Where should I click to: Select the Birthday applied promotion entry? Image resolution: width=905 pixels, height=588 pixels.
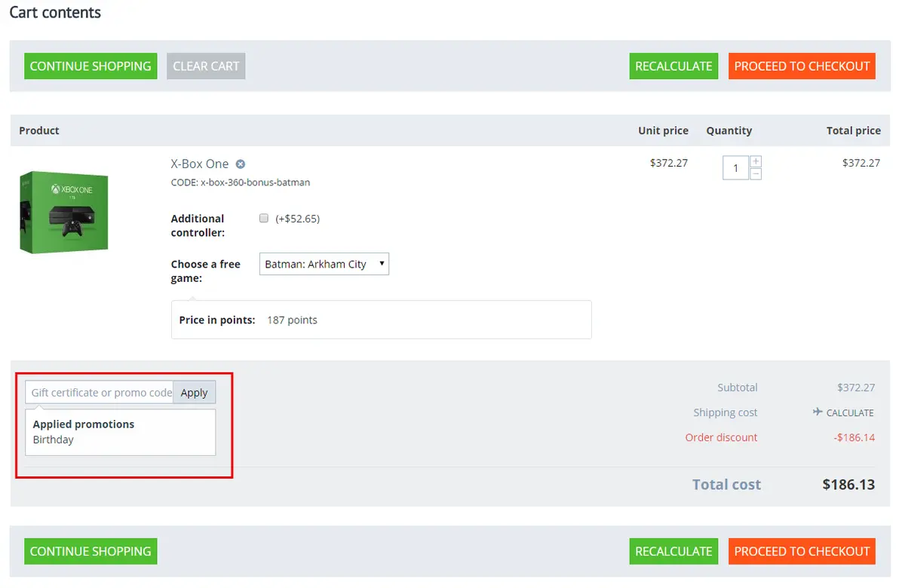(54, 439)
